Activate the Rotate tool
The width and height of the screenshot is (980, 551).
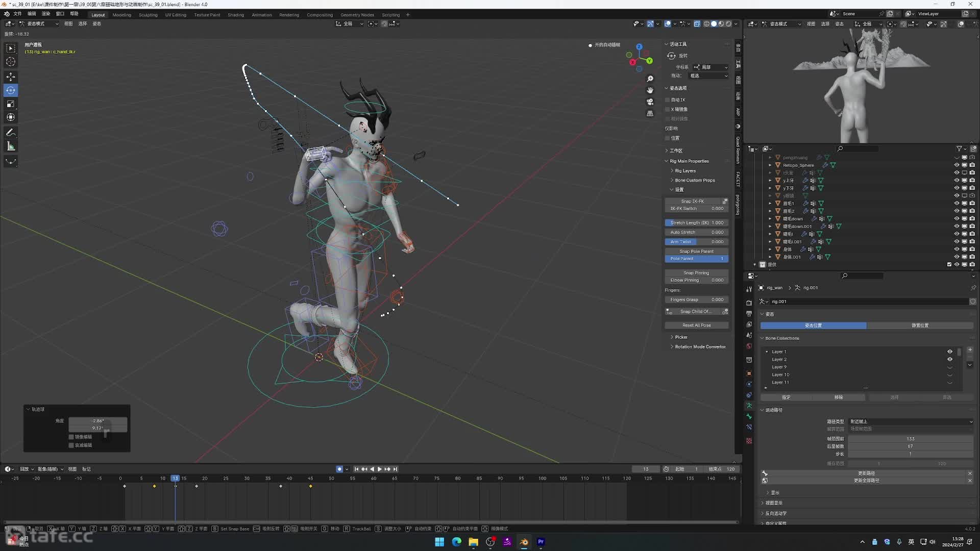[11, 90]
